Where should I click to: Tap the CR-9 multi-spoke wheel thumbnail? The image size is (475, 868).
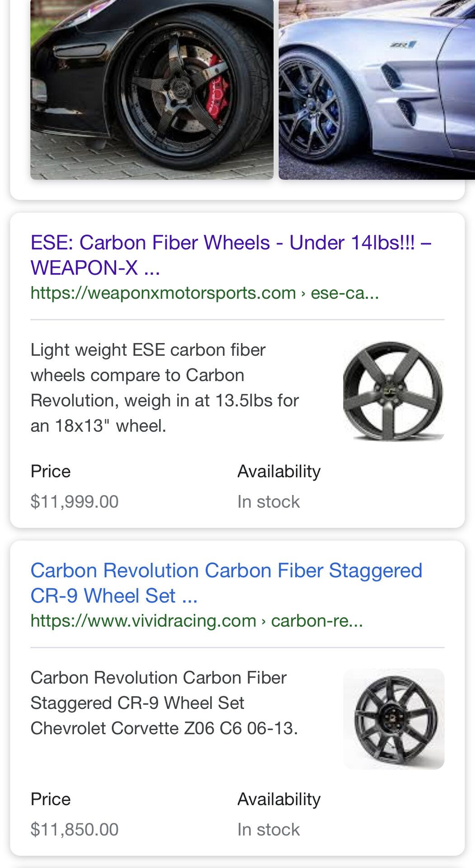(x=394, y=719)
